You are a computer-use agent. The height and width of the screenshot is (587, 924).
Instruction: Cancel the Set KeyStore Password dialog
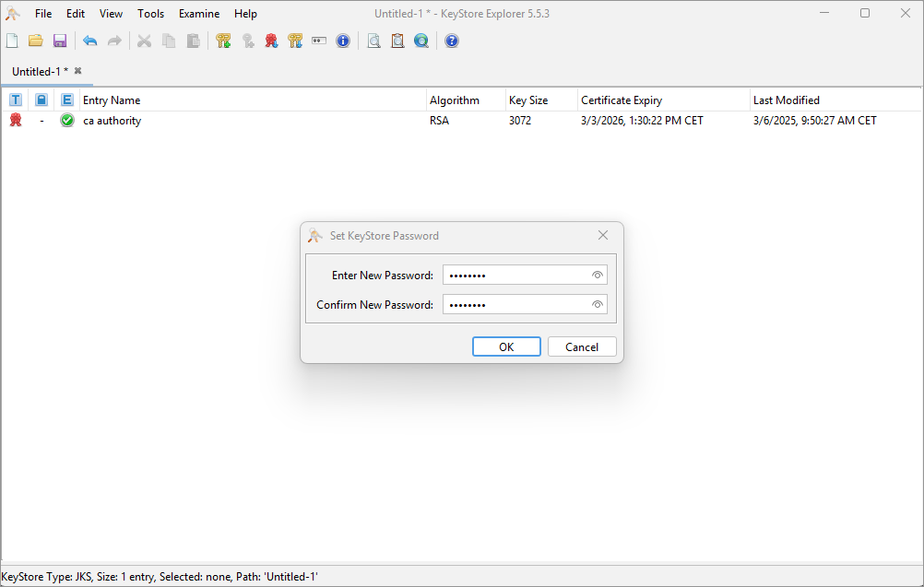click(x=582, y=346)
